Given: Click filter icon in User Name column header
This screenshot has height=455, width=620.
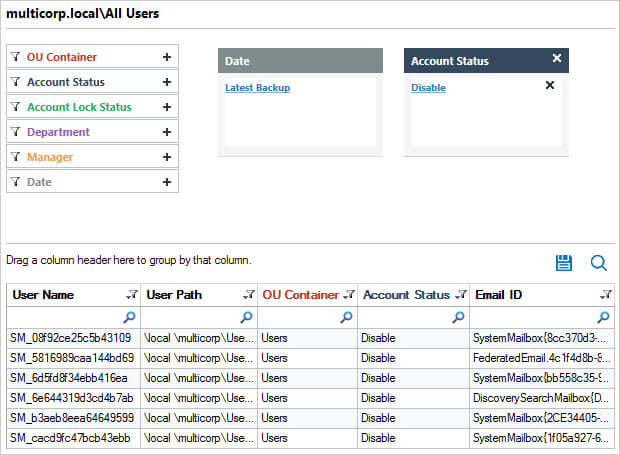Looking at the screenshot, I should (131, 295).
